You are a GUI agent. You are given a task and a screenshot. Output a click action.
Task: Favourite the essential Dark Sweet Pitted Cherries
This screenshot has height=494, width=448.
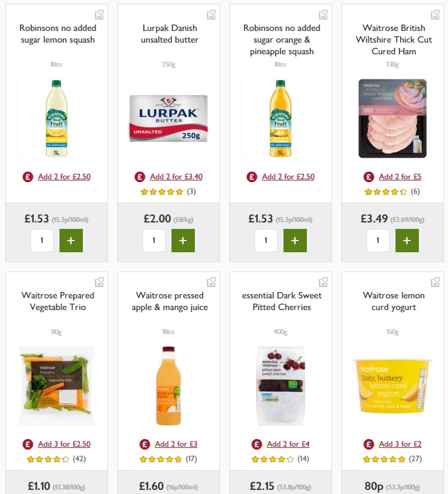click(x=323, y=282)
